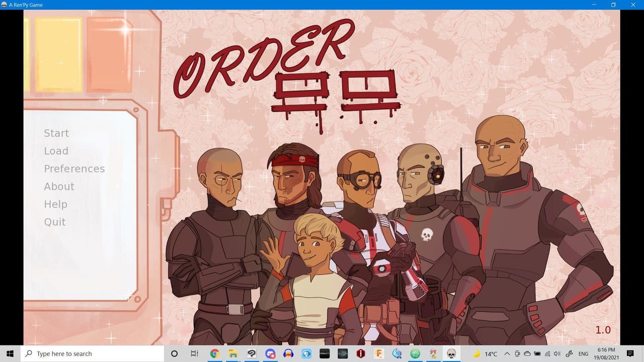Image resolution: width=644 pixels, height=362 pixels.
Task: Open the red hexagon app on the taskbar
Action: tap(361, 353)
